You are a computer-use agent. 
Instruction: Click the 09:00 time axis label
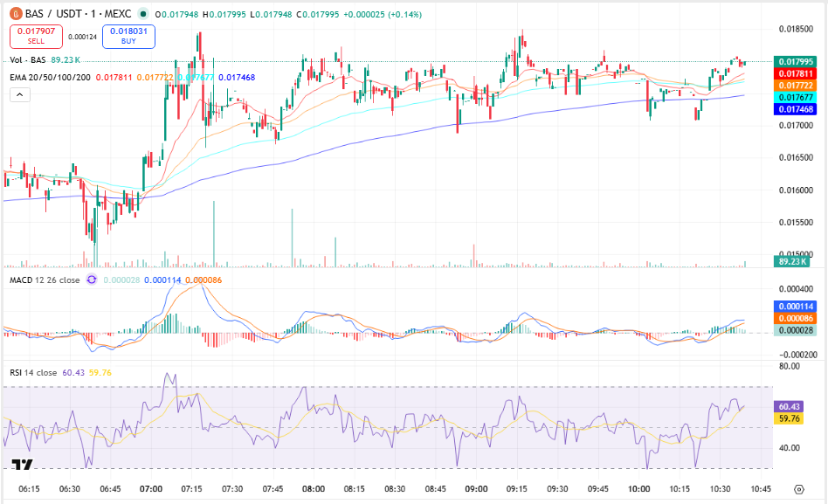coord(476,489)
